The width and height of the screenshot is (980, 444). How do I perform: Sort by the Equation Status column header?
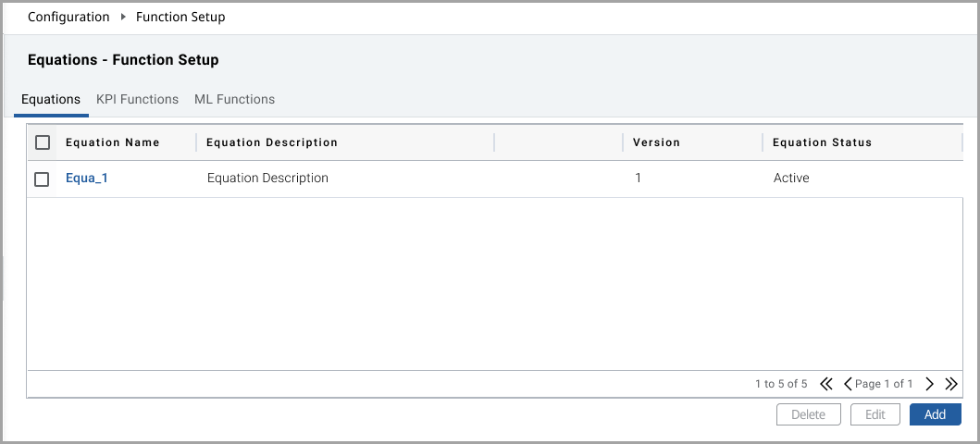pos(822,142)
